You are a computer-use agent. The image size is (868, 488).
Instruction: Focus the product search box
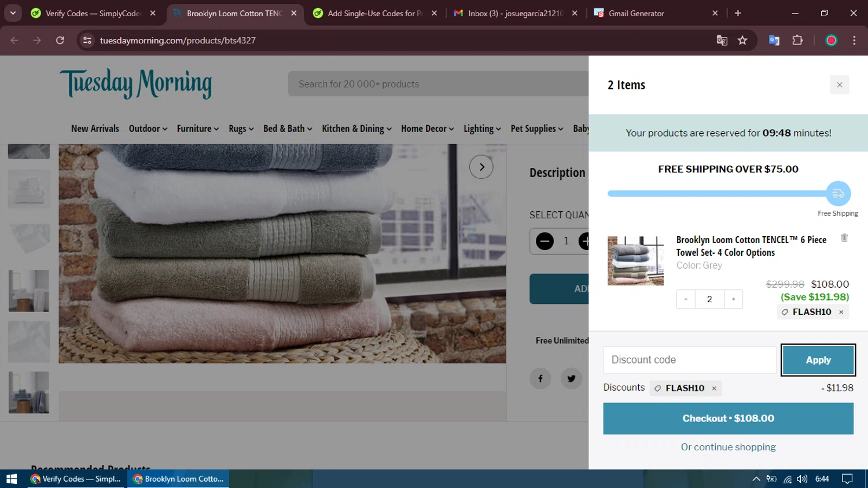point(438,84)
